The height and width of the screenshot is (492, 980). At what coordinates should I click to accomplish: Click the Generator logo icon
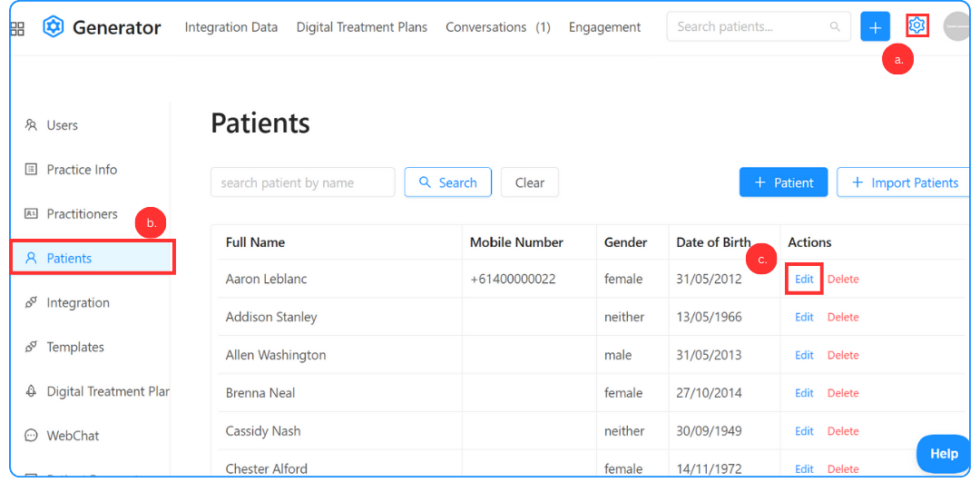54,27
